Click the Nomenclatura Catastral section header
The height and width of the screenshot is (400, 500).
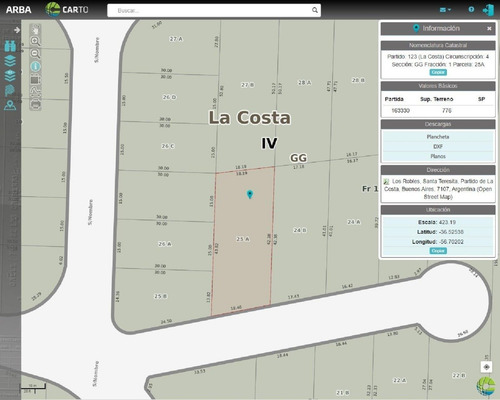pos(438,45)
